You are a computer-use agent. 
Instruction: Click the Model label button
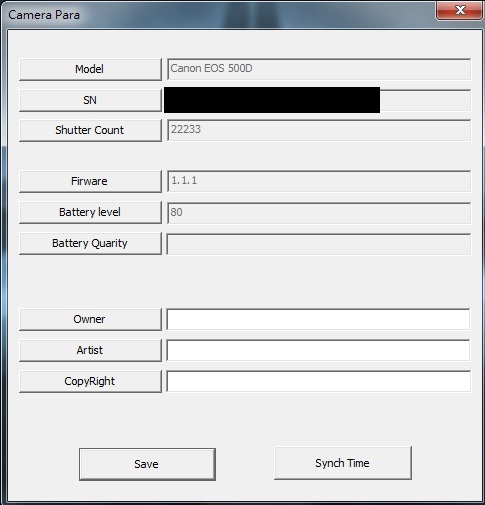(x=90, y=69)
